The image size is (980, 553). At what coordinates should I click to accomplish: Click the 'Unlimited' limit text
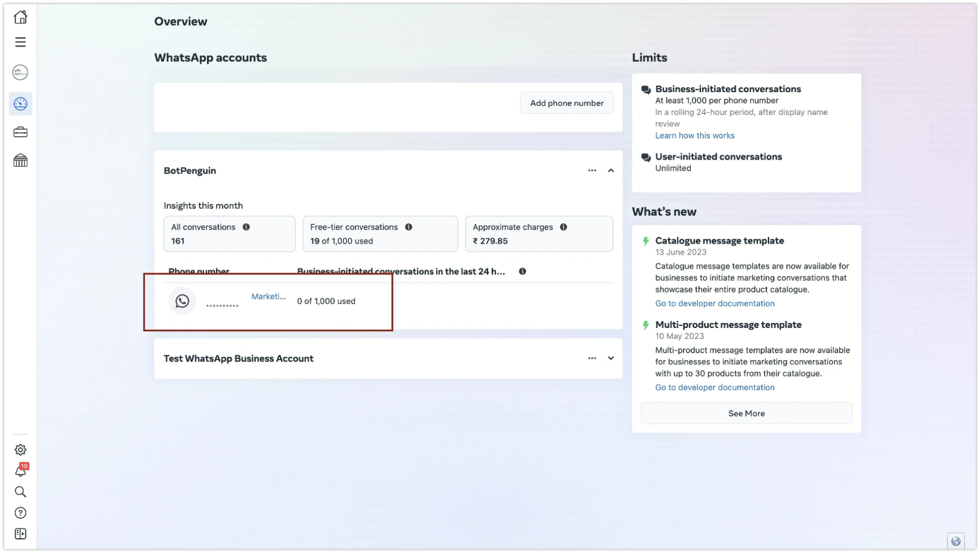tap(673, 168)
